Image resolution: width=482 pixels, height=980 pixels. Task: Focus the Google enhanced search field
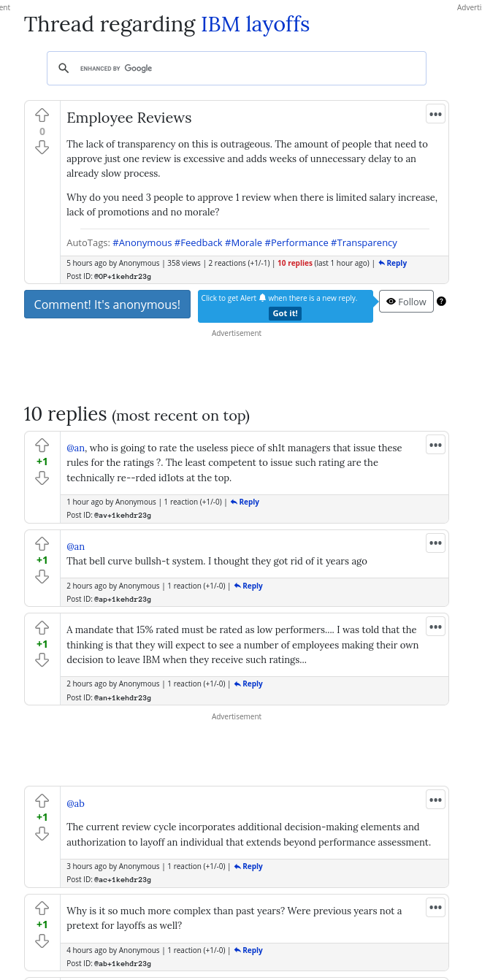(x=278, y=68)
